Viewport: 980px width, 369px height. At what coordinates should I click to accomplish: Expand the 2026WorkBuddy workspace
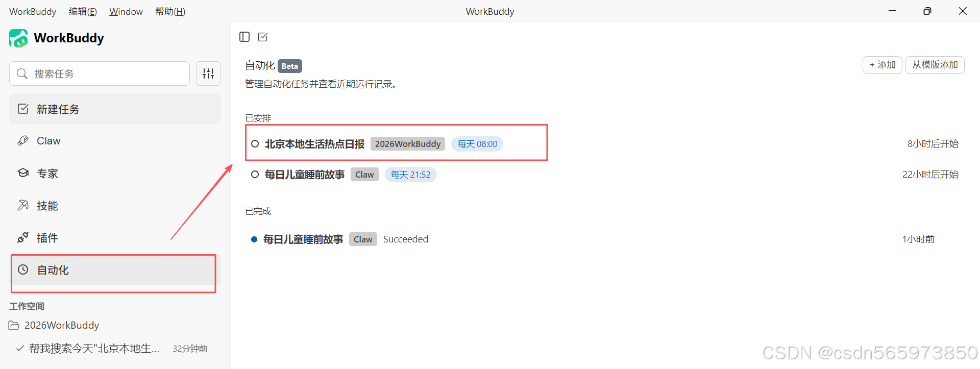click(x=62, y=325)
